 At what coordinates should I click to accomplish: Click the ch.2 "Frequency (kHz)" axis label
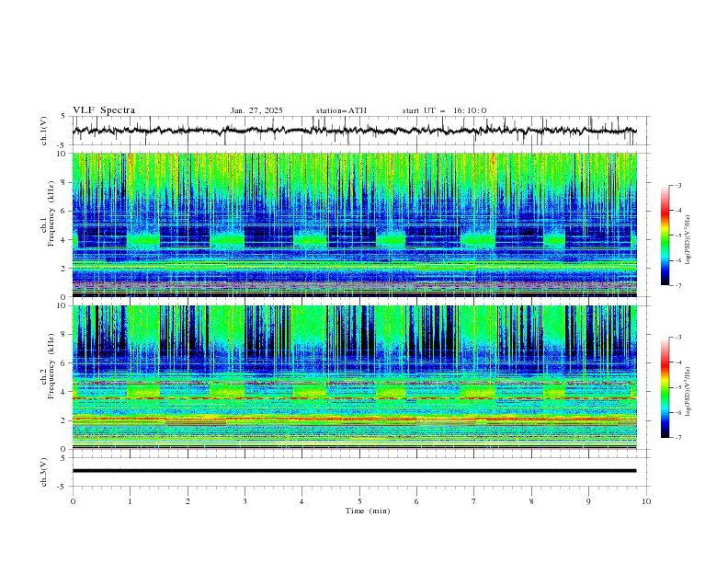click(51, 366)
